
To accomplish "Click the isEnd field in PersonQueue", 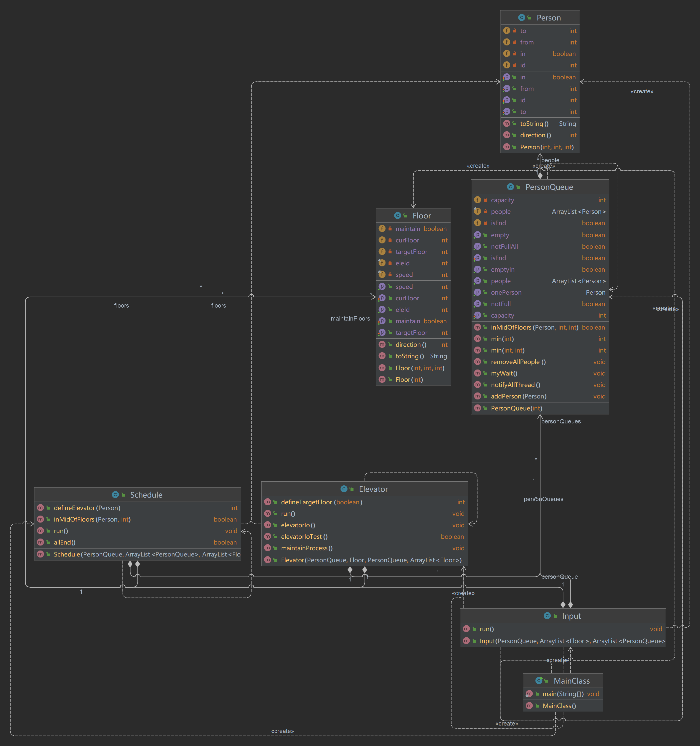I will click(540, 223).
